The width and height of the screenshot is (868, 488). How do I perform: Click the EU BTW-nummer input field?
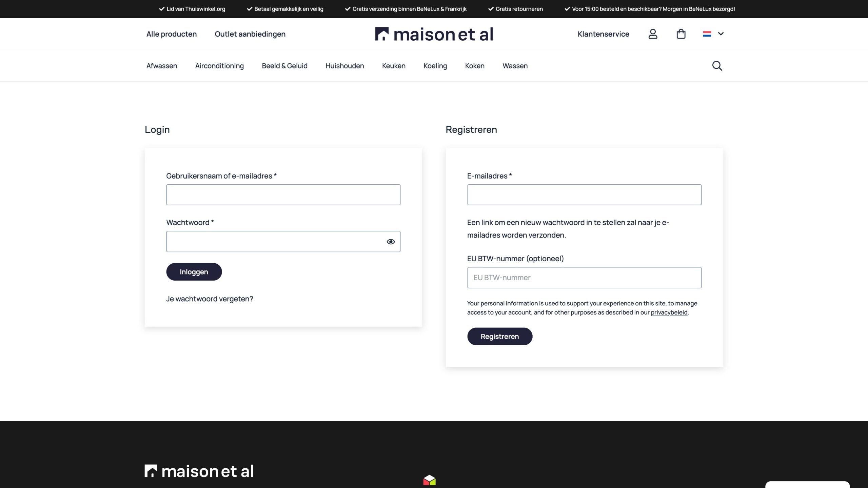click(584, 278)
